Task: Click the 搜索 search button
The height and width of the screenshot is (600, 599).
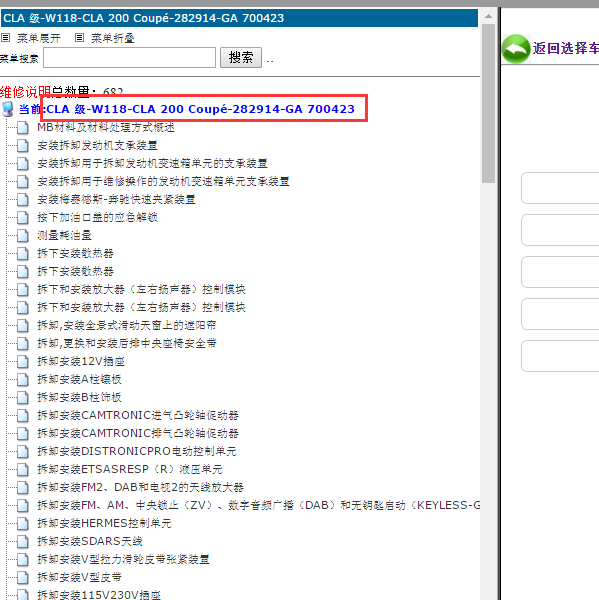Action: (241, 57)
